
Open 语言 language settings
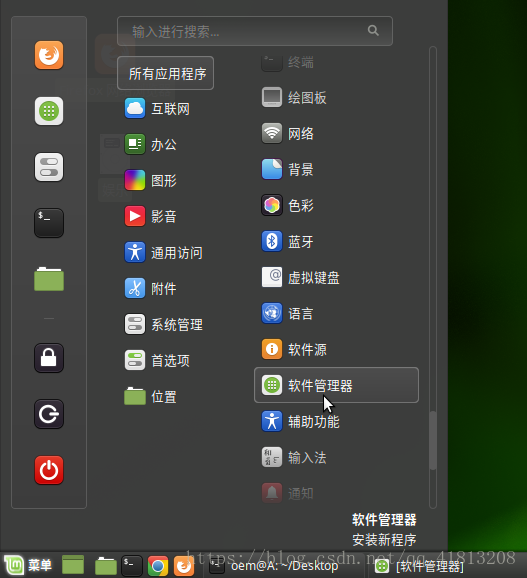(288, 313)
